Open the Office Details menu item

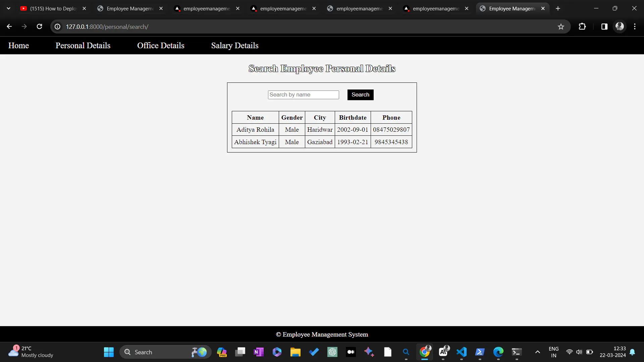click(x=161, y=45)
